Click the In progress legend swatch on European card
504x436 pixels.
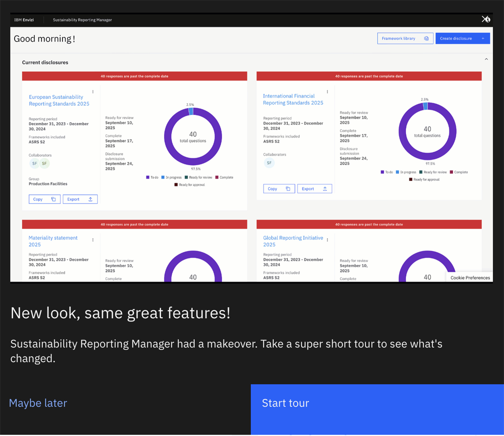point(163,178)
